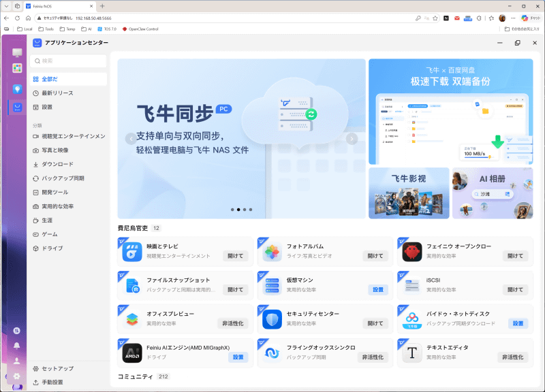Select the 開発ツール category
This screenshot has height=392, width=545.
point(68,192)
